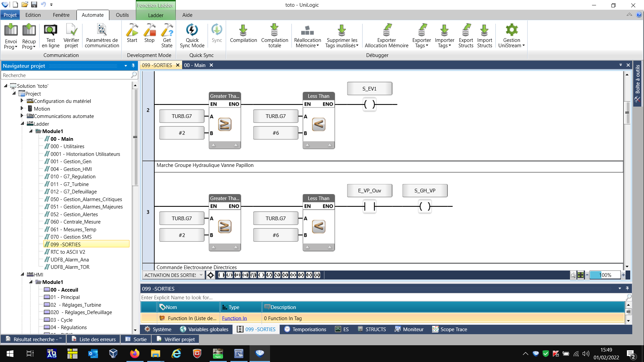Click the zoom 100% slider
Viewport: 644px width, 362px height.
pos(605,275)
